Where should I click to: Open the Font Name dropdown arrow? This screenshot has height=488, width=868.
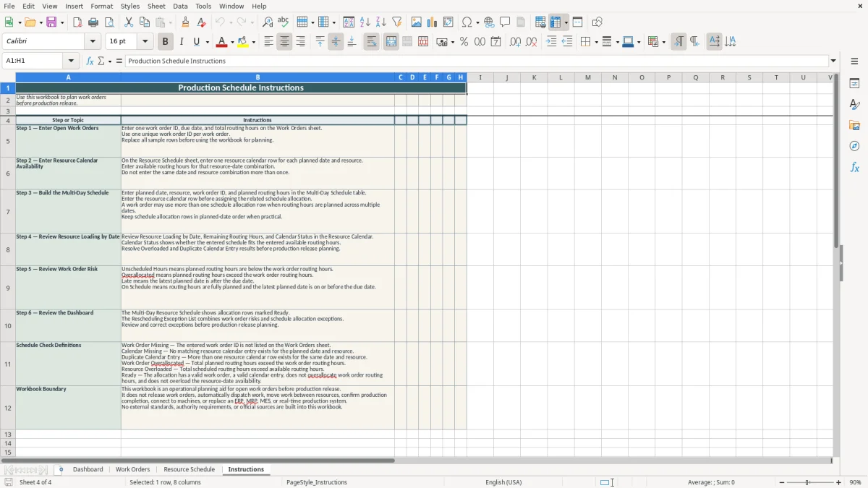94,42
